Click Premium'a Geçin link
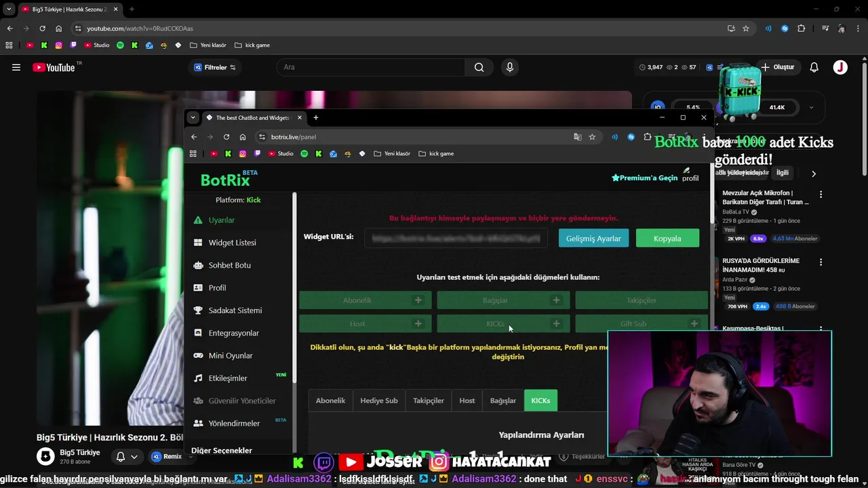Screen dimensions: 868x488 644,178
